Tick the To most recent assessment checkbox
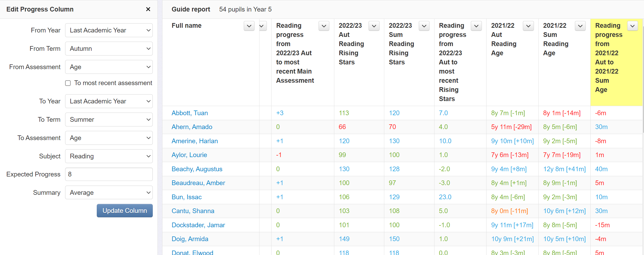Viewport: 644px width, 255px height. click(x=68, y=83)
